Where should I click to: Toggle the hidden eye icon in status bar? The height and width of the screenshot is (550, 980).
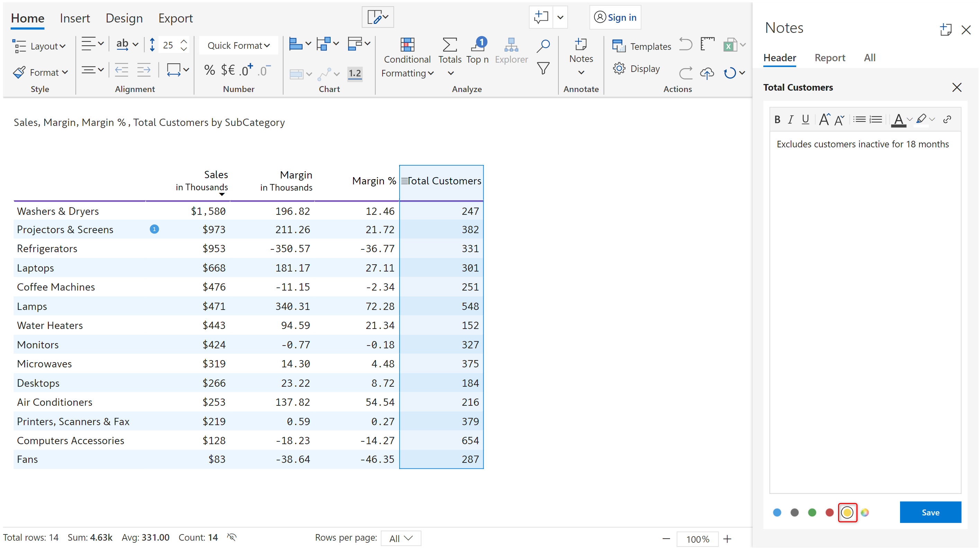232,537
